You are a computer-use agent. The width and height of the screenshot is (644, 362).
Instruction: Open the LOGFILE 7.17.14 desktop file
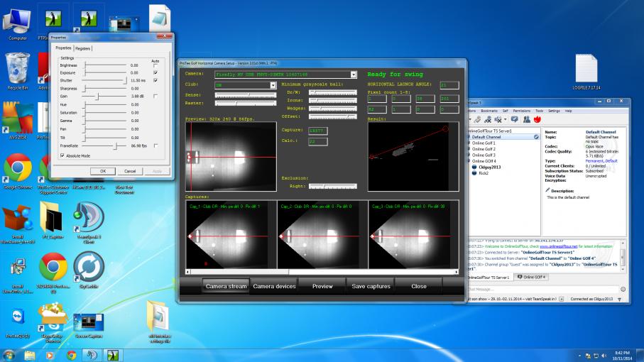(x=586, y=72)
